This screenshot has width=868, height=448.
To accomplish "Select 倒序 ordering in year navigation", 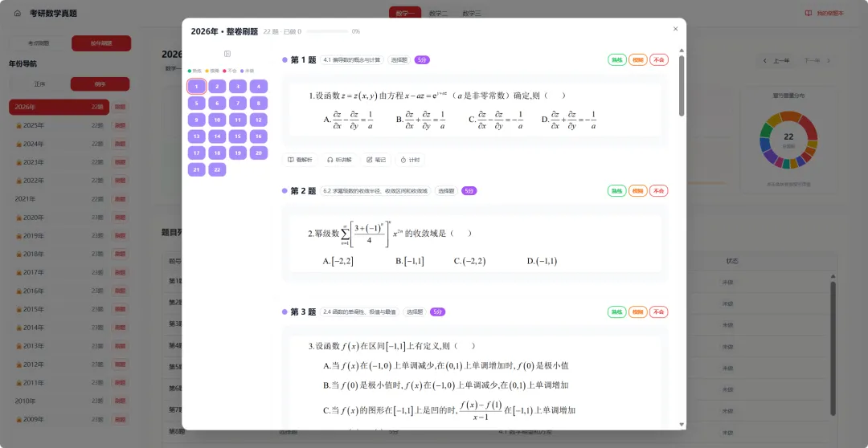I will 100,84.
